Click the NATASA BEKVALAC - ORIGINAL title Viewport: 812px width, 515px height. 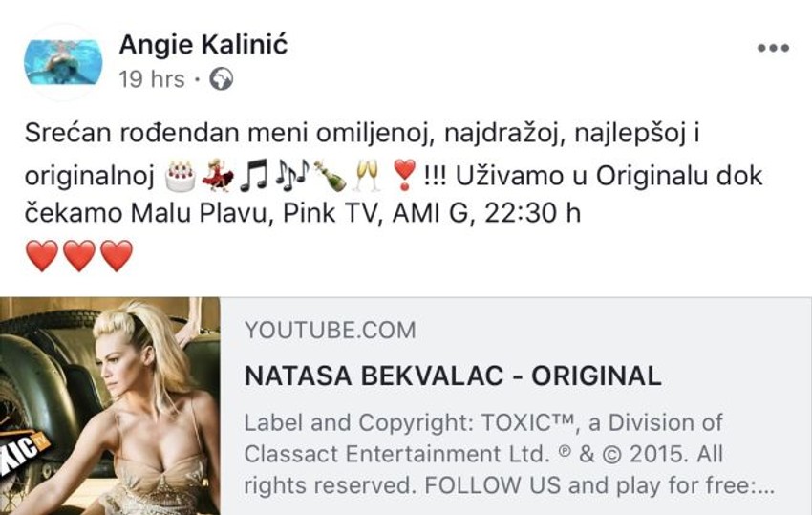coord(453,376)
